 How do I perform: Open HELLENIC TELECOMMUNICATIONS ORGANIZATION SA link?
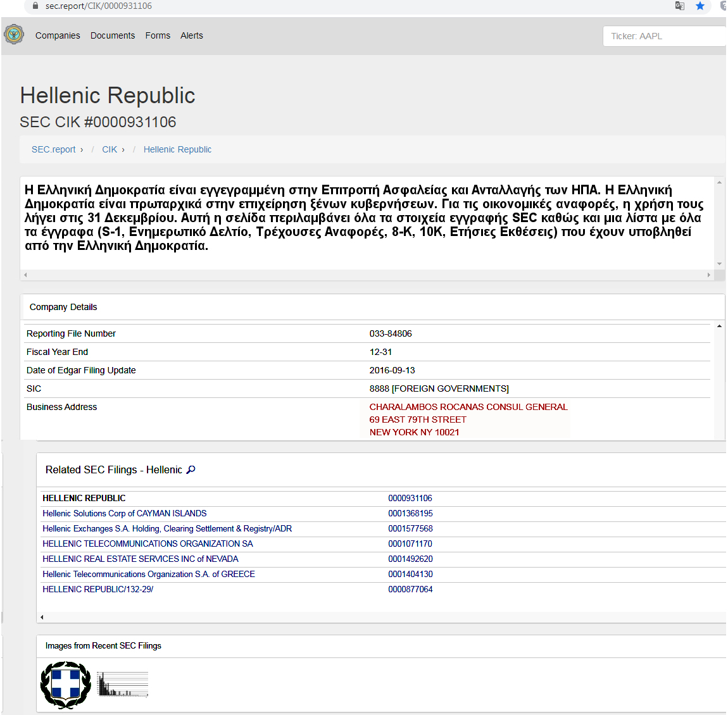(147, 544)
